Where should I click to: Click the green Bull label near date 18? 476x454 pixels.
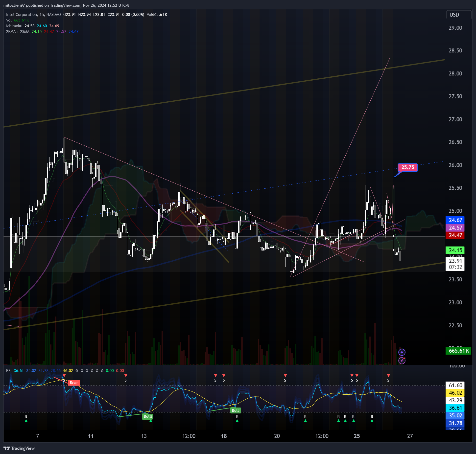coord(235,410)
